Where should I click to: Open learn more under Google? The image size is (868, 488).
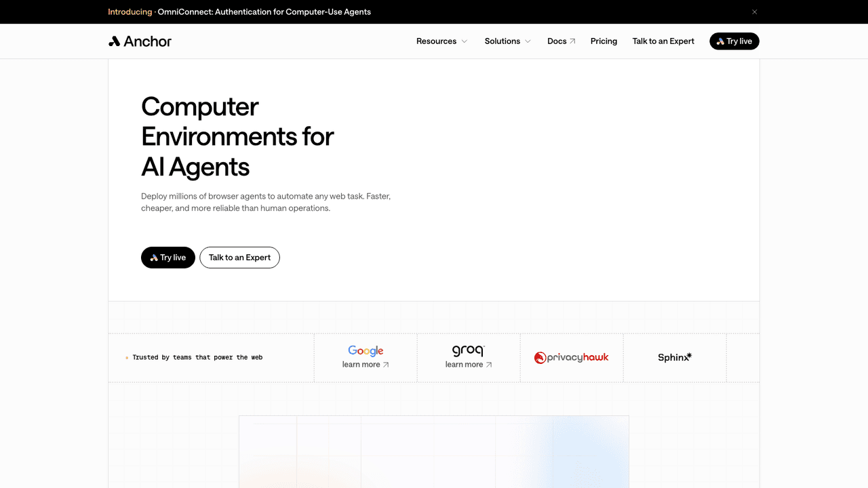tap(366, 365)
